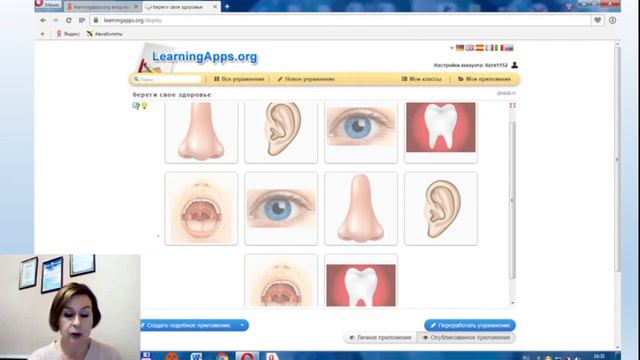The image size is (640, 360).
Task: Click the exercise scrollbar down arrow
Action: click(513, 303)
